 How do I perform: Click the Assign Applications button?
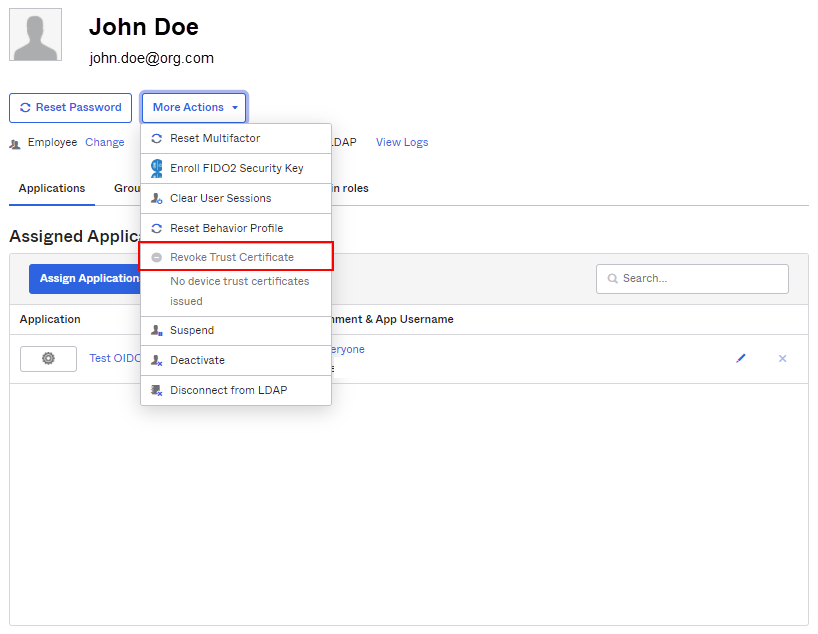click(86, 278)
